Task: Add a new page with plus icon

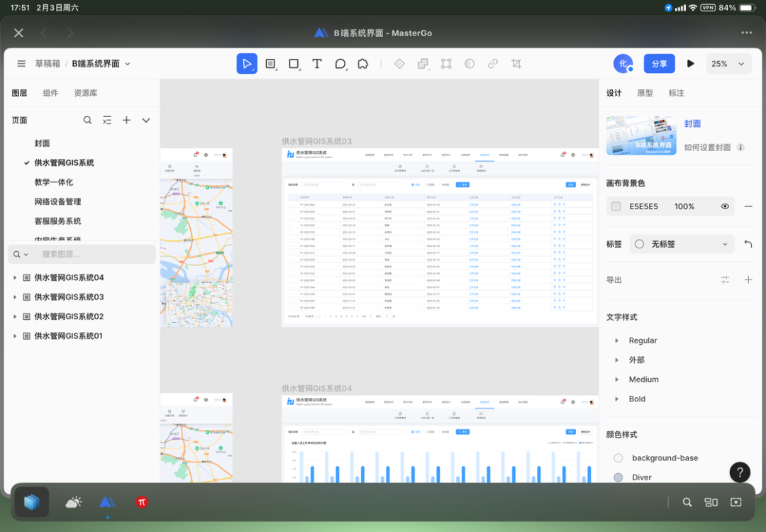Action: pyautogui.click(x=126, y=120)
